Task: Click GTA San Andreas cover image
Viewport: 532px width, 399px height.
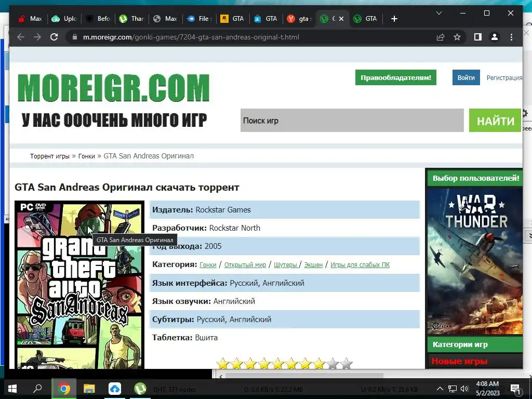Action: click(79, 285)
